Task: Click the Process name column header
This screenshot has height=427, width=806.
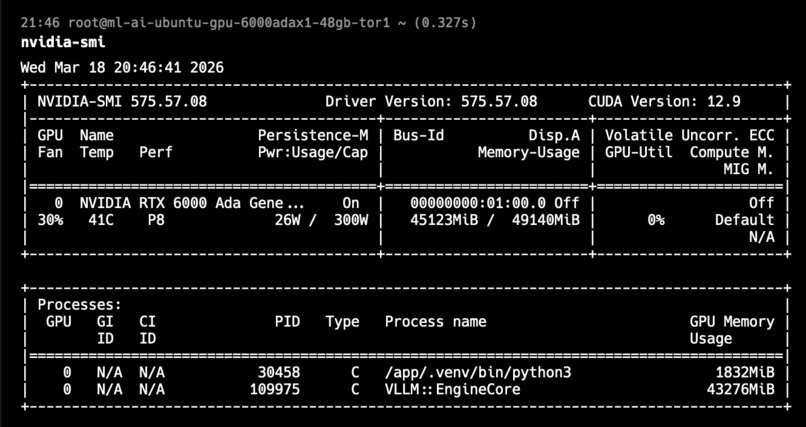Action: click(435, 322)
